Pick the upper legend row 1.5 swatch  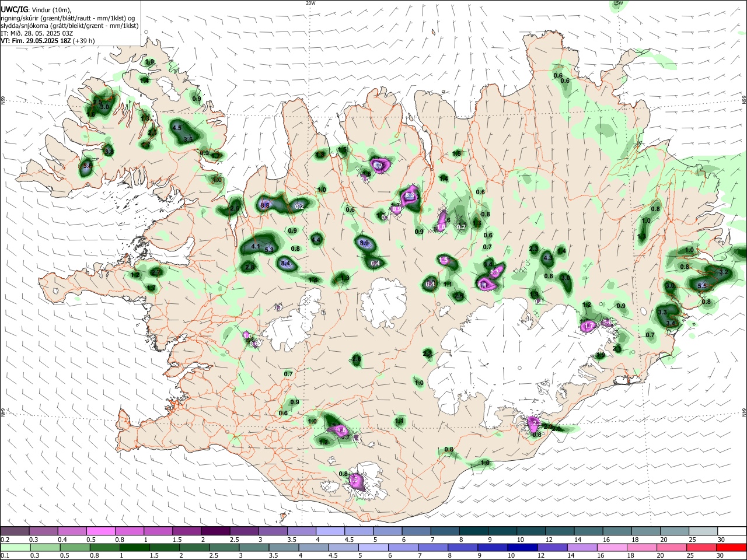click(x=187, y=531)
